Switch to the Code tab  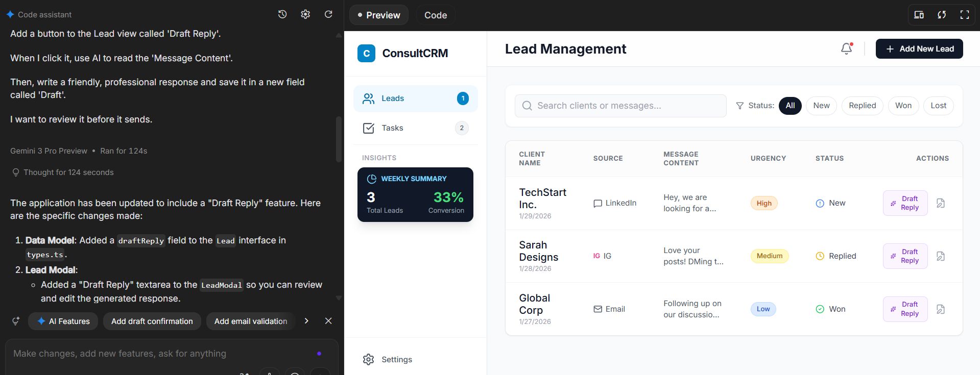pos(436,15)
